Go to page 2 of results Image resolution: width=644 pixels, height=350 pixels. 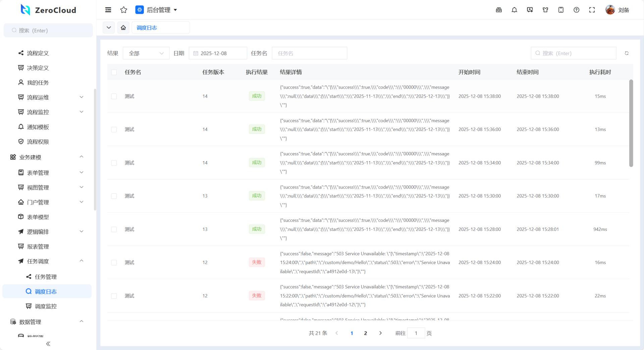pyautogui.click(x=365, y=333)
